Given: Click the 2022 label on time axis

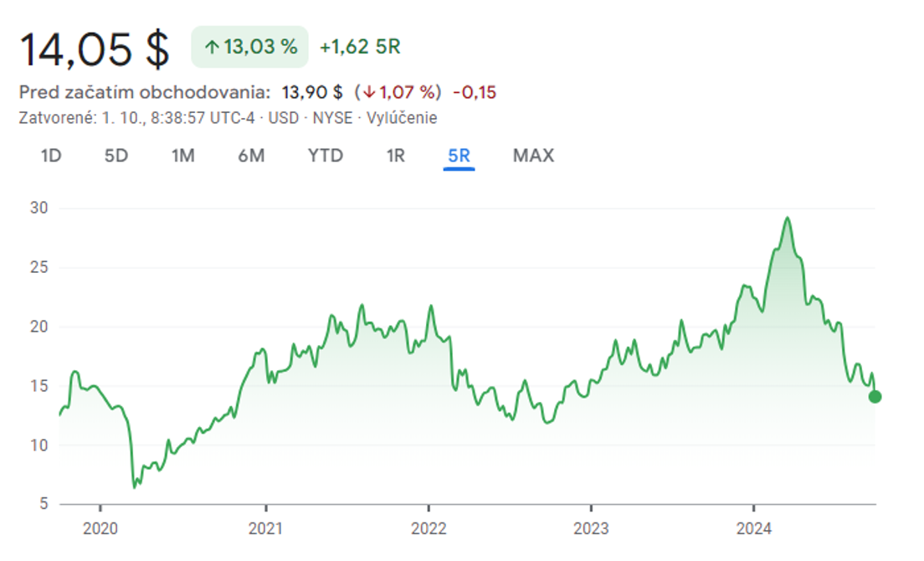Looking at the screenshot, I should coord(428,528).
